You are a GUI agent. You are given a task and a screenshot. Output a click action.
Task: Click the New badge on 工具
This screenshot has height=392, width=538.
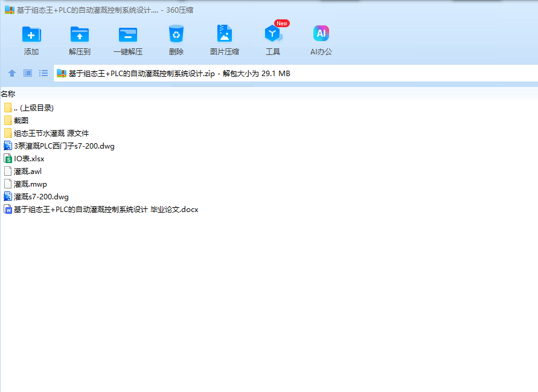282,24
